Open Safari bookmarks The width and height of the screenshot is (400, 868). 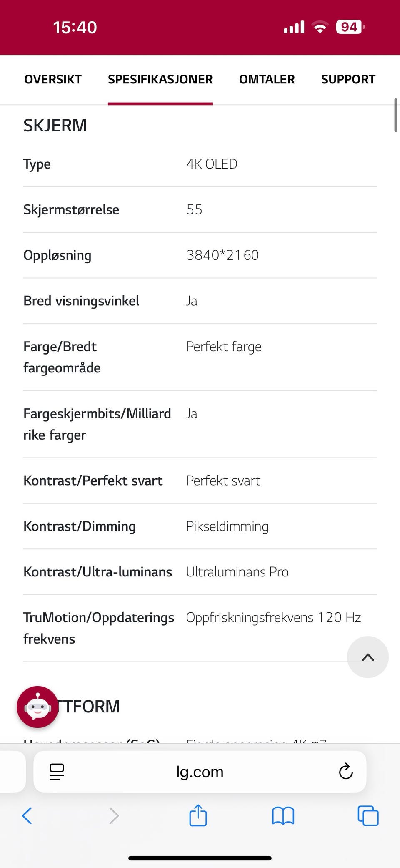[x=283, y=815]
